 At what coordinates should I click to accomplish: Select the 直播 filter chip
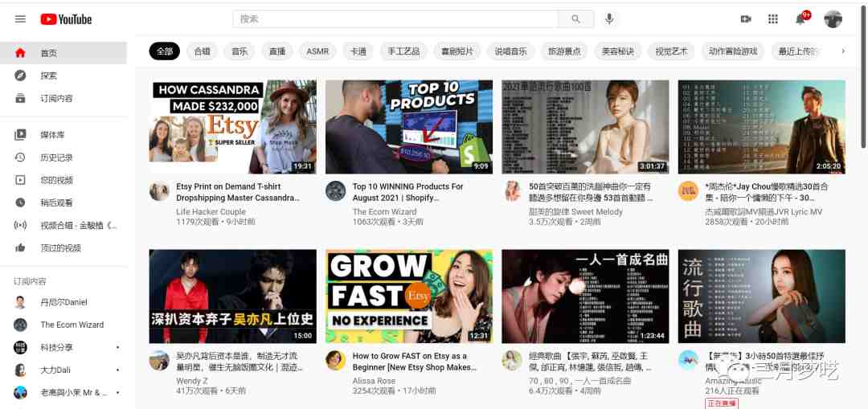pos(277,51)
